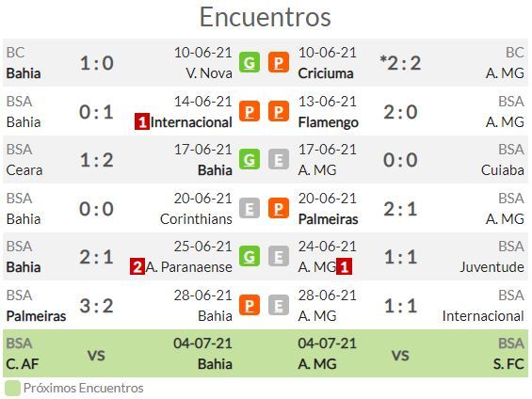Click the gray E badge for Bahia vs Corinthians

[x=250, y=208]
